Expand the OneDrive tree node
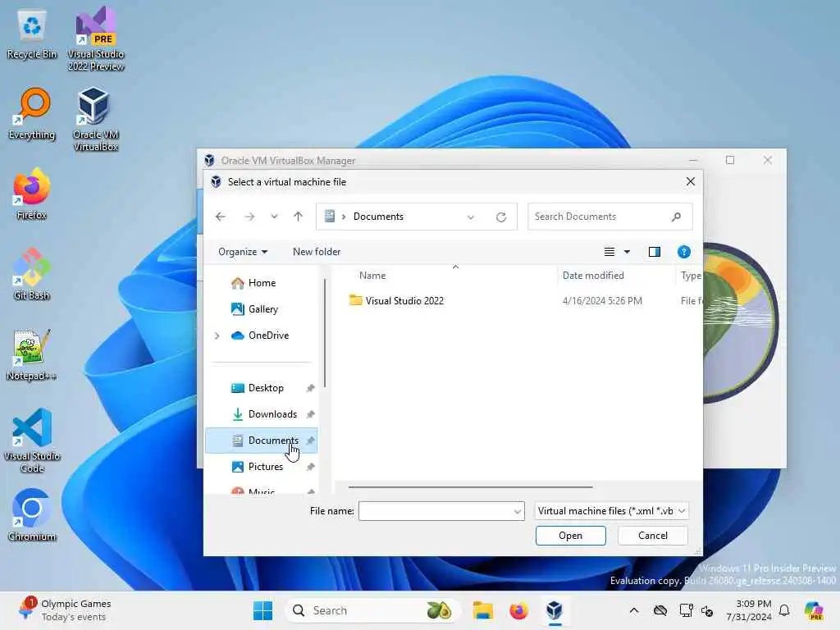840x630 pixels. point(217,336)
